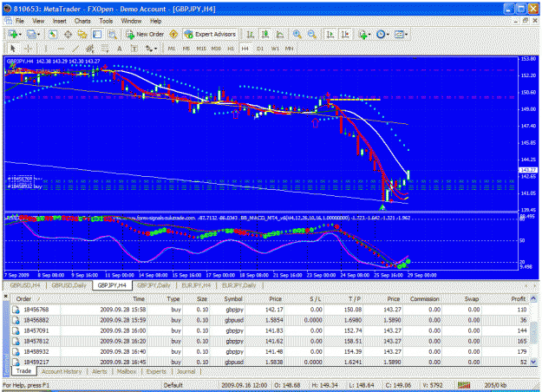Switch to the GBPUSD,H4 chart tab
The image size is (542, 392).
[x=25, y=285]
